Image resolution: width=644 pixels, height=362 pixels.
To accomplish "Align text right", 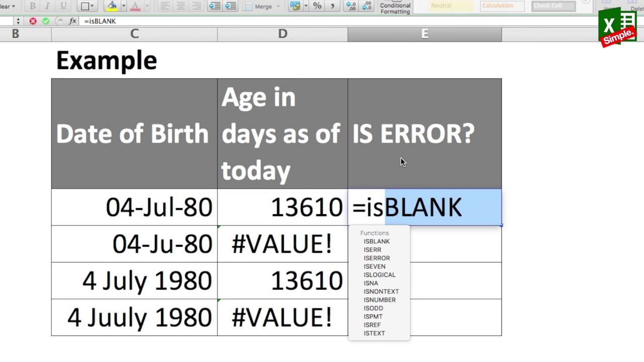I will pyautogui.click(x=196, y=6).
